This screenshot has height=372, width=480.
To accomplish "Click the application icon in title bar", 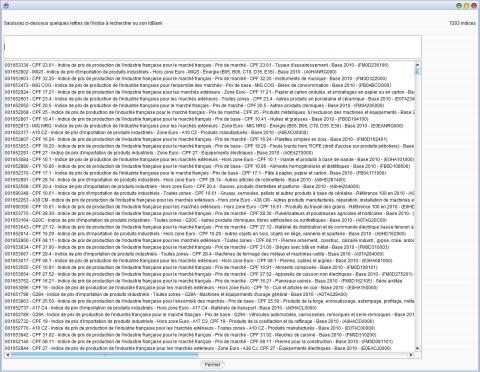I will [5, 5].
